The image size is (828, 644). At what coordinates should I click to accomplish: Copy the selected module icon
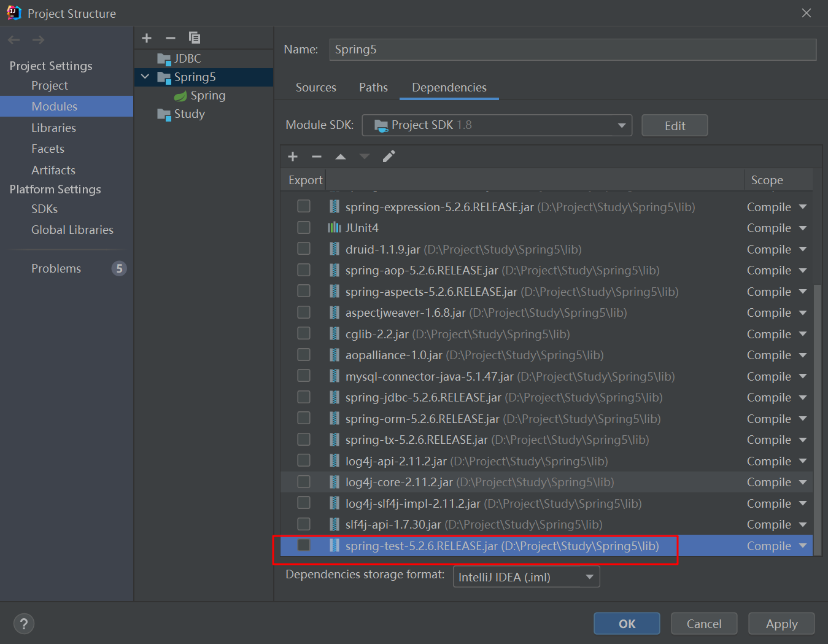(195, 38)
